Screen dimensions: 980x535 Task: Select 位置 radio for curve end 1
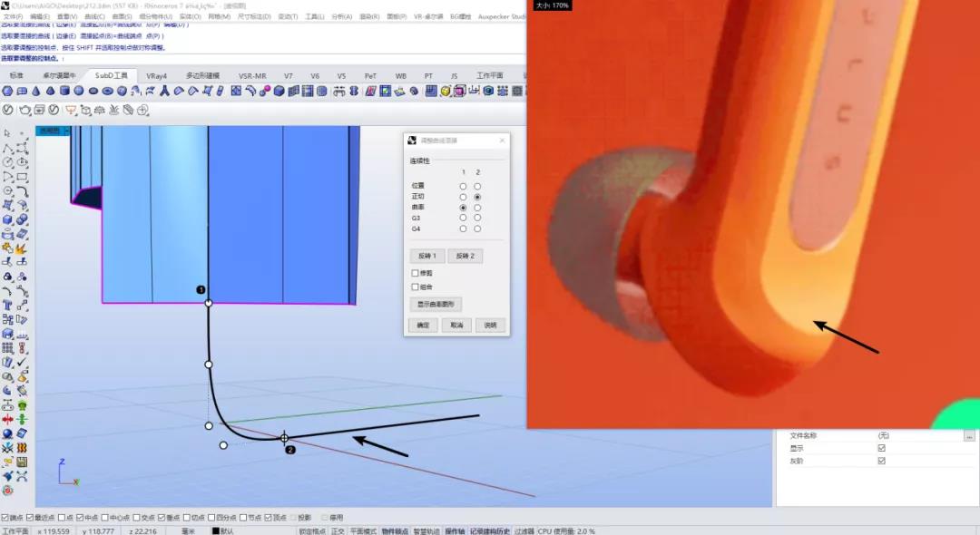(463, 186)
